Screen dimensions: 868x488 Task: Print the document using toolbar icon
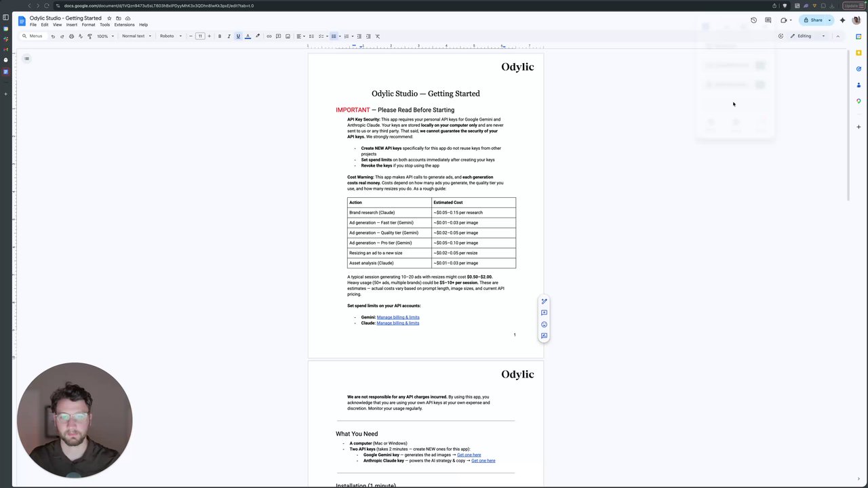(x=71, y=36)
